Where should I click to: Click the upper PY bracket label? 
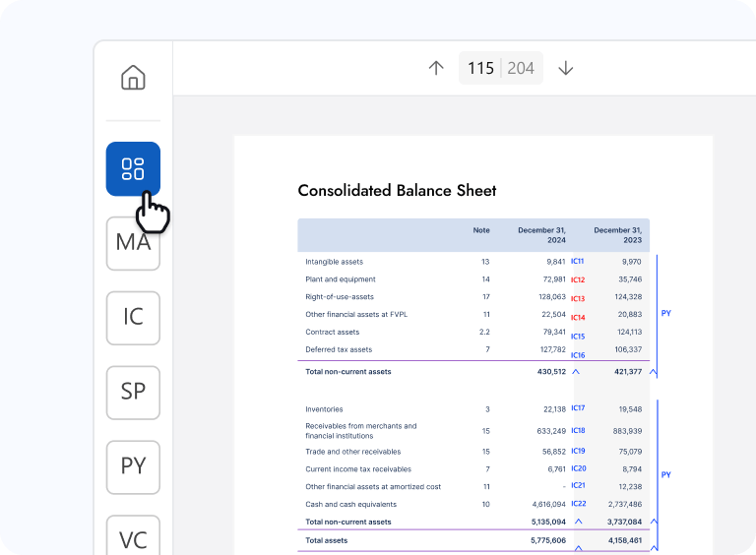[666, 313]
